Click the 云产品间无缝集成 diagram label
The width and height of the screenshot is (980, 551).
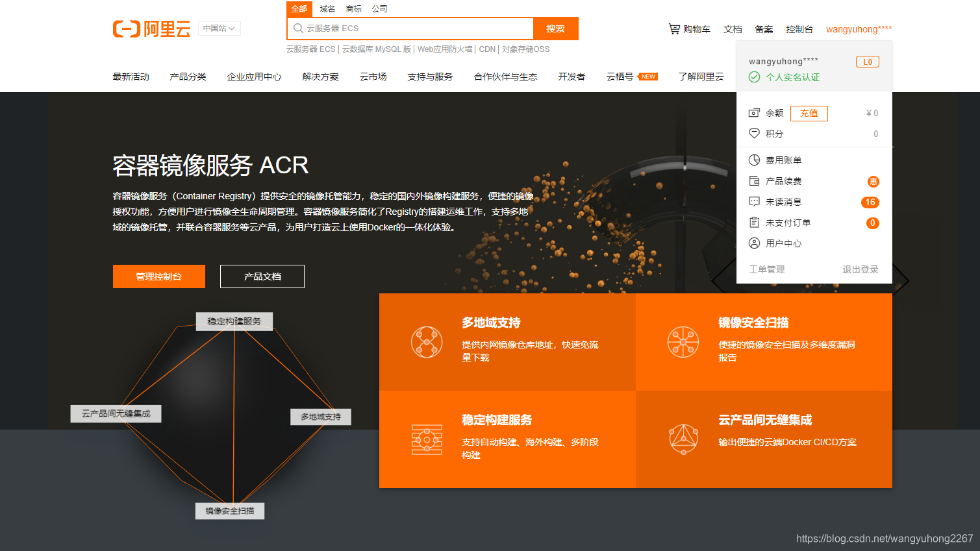coord(116,413)
